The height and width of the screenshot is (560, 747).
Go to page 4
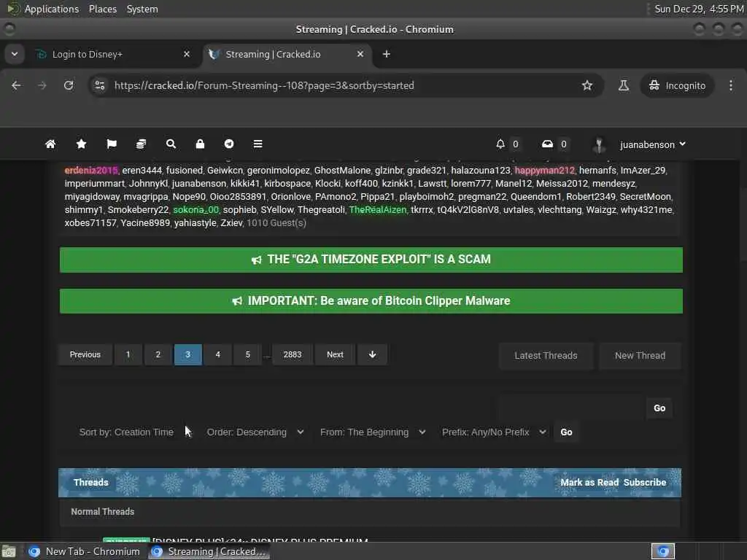click(x=217, y=354)
